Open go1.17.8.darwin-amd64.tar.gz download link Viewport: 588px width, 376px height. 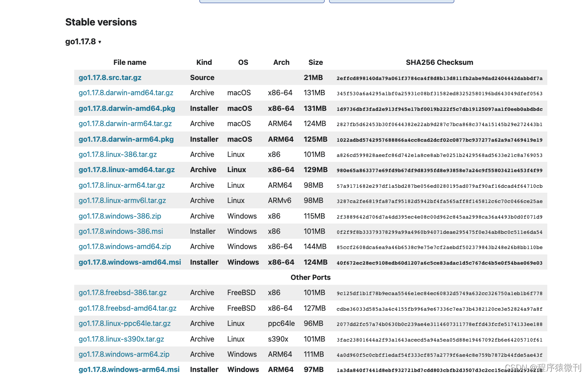point(126,93)
